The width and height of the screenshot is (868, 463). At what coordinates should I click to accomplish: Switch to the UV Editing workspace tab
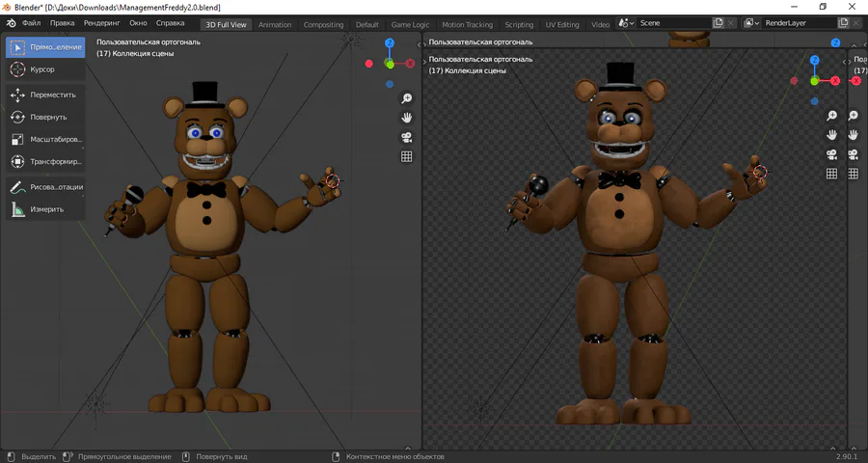[562, 24]
